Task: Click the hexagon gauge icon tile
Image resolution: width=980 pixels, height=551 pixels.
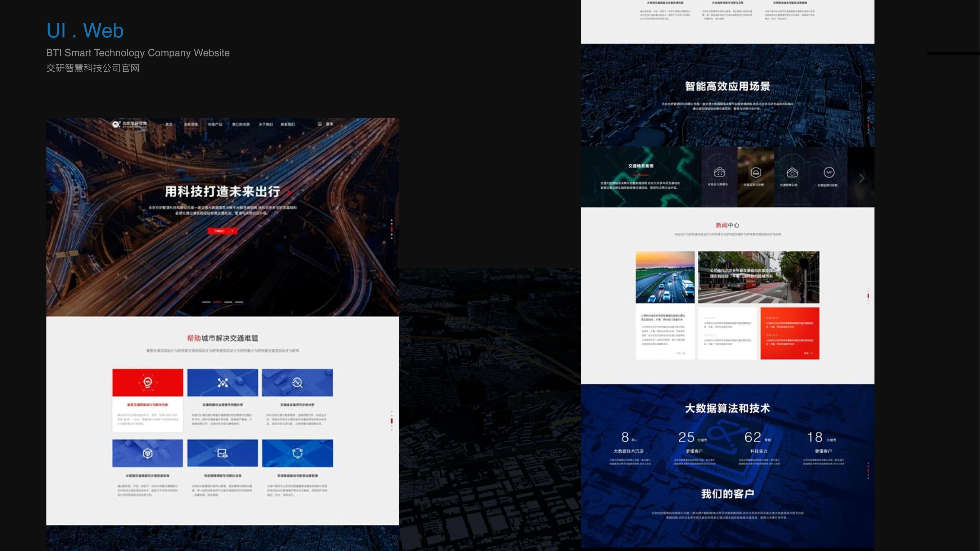Action: tap(756, 173)
